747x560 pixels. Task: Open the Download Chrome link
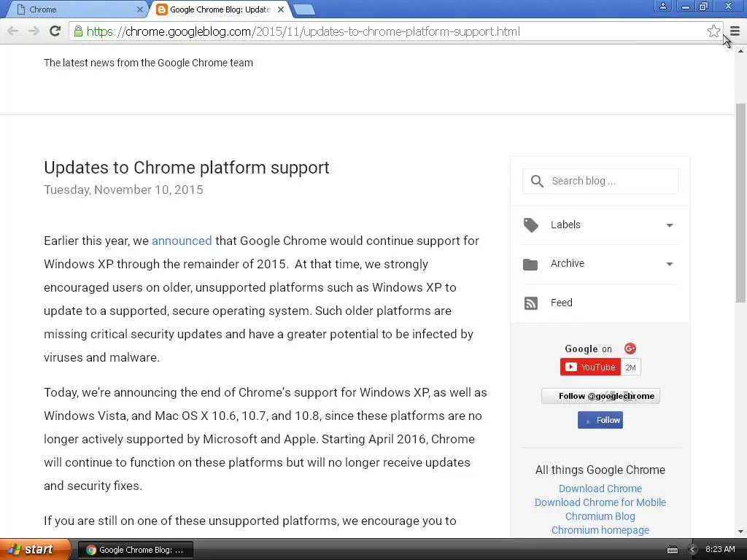pyautogui.click(x=600, y=489)
